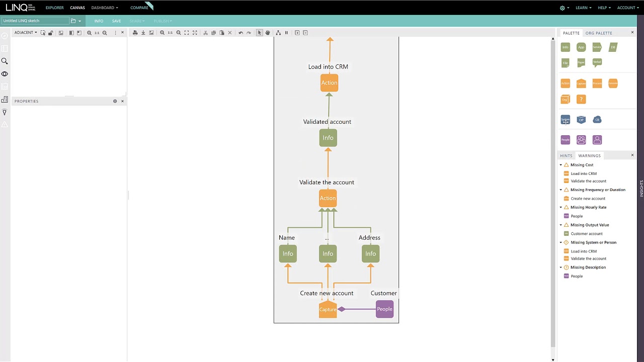
Task: Open the DASHBOARD dropdown menu
Action: 105,8
